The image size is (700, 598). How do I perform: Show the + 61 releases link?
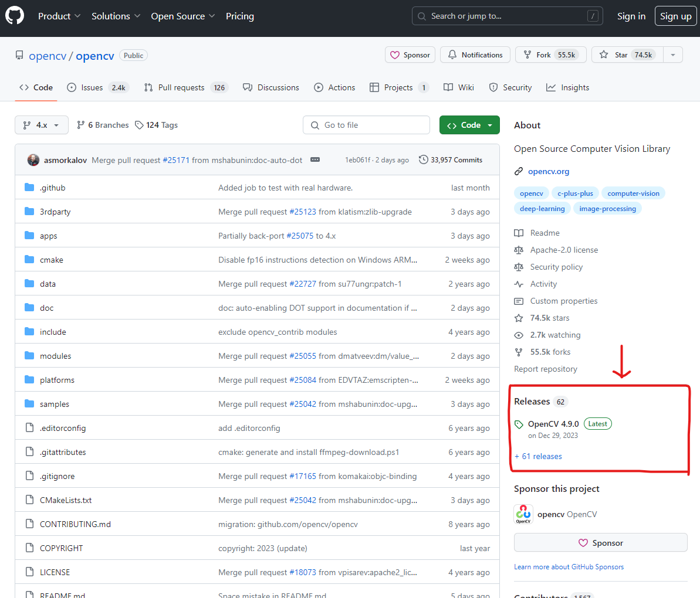538,457
